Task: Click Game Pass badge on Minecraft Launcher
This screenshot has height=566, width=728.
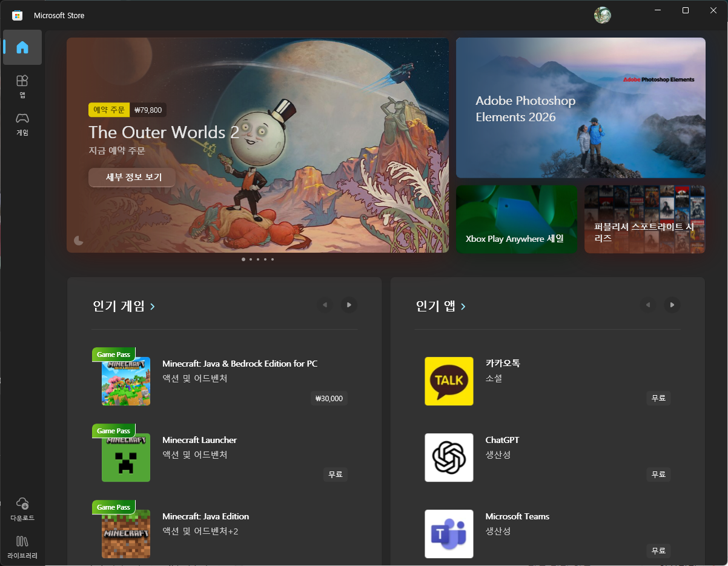Action: coord(113,431)
